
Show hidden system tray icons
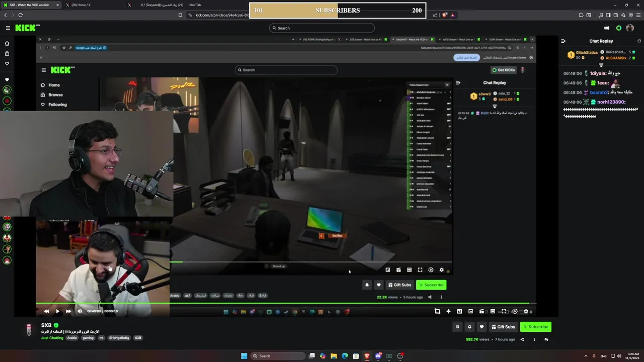(586, 356)
